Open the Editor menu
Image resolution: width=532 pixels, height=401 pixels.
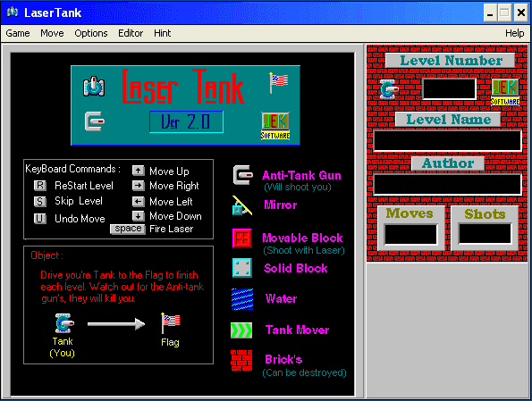point(131,33)
